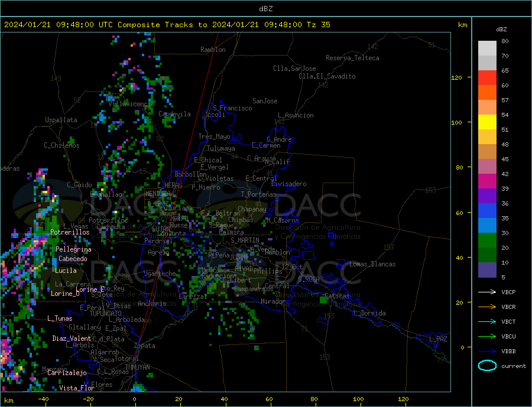Click the Zapata map label
Image resolution: width=532 pixels, height=407 pixels.
tap(145, 346)
